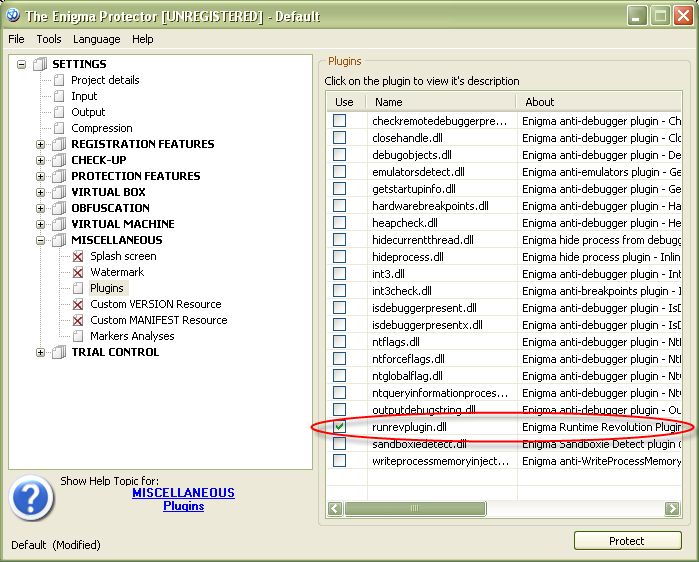
Task: Select the hideprocess.dll plugin row
Action: tap(504, 257)
